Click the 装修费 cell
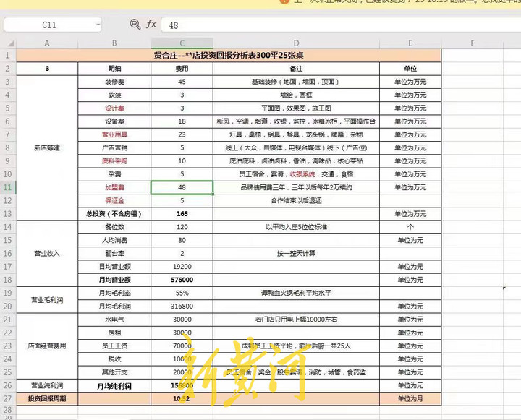Image resolution: width=521 pixels, height=420 pixels. pyautogui.click(x=114, y=82)
